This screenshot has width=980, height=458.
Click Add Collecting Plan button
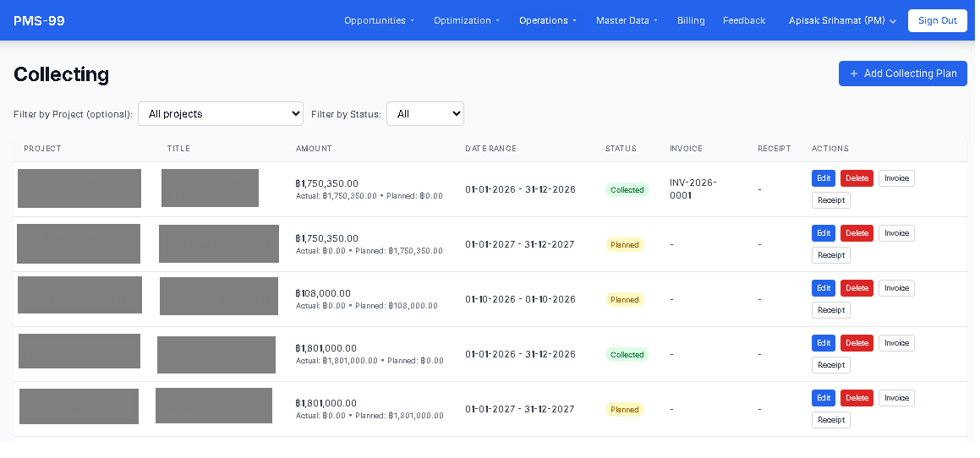click(902, 74)
